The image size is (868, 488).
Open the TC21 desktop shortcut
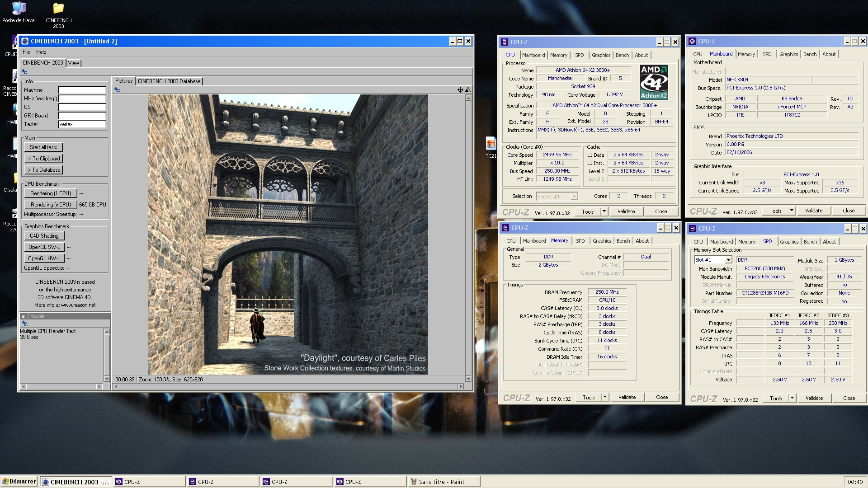coord(491,148)
